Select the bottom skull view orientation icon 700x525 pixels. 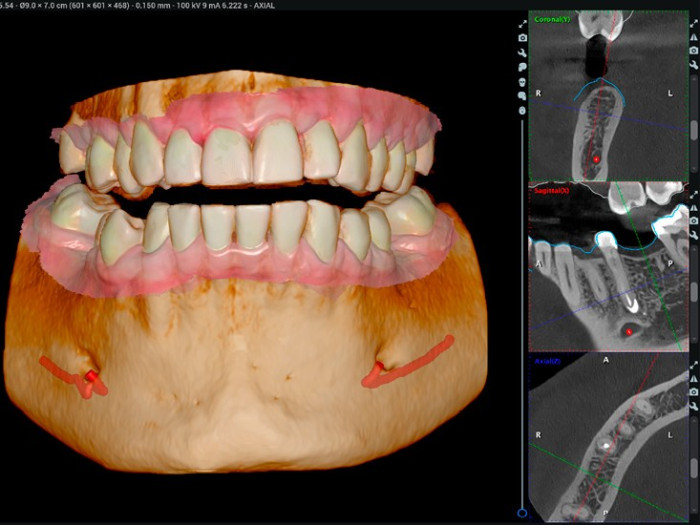point(522,110)
